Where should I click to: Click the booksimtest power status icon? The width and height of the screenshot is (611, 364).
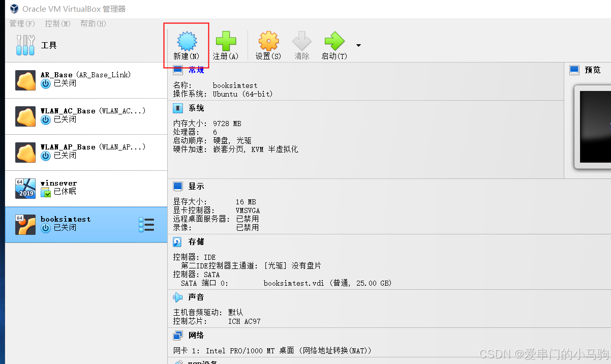click(46, 228)
